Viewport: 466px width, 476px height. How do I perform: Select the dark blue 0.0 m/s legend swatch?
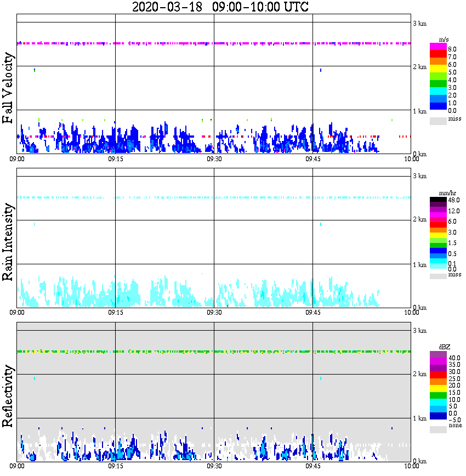click(x=438, y=106)
